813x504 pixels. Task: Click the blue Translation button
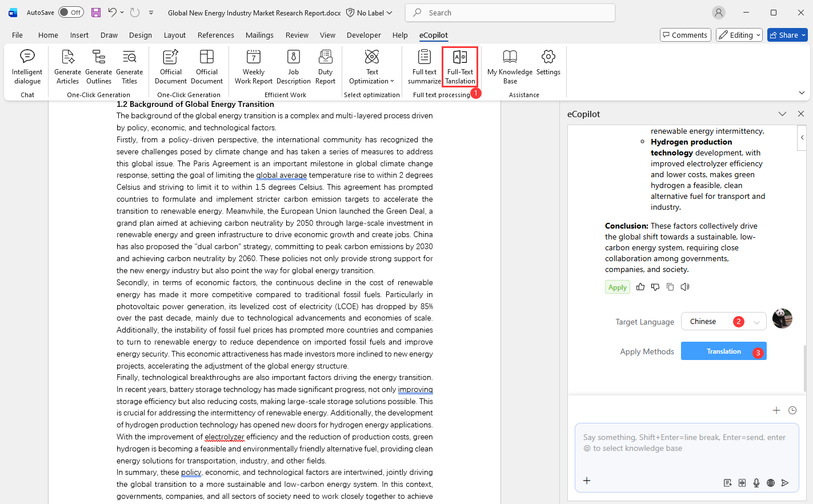[723, 351]
